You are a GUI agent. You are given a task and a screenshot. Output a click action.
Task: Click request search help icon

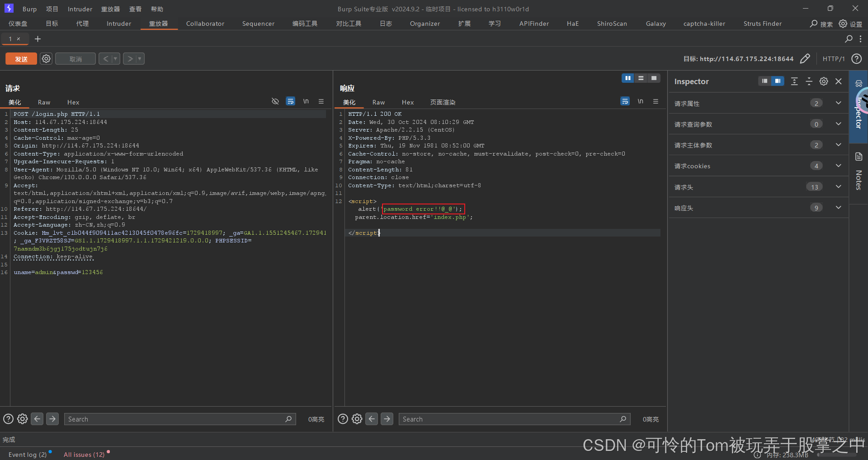coord(8,419)
